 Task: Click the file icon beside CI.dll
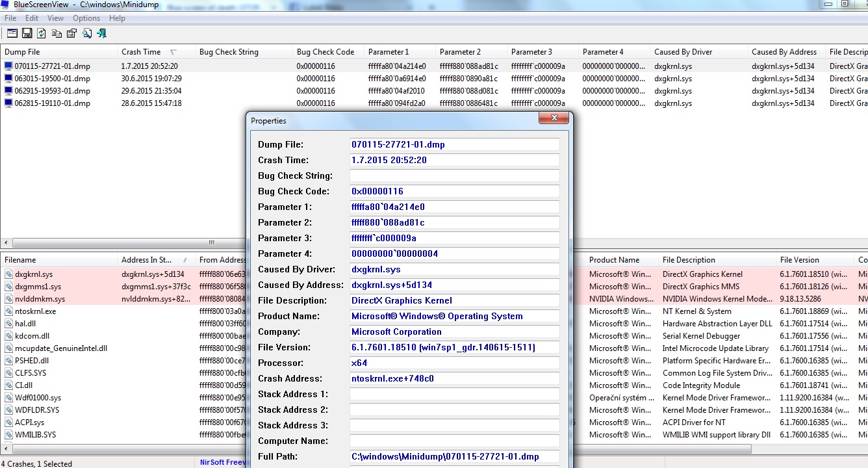point(8,385)
